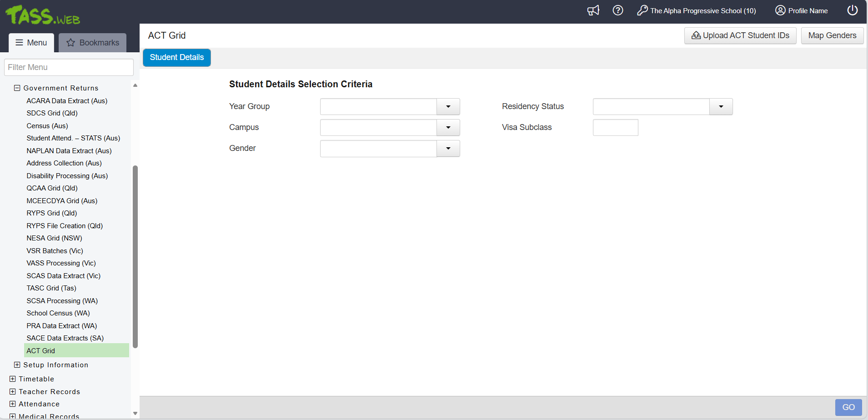Open the Gender dropdown arrow

coord(448,149)
